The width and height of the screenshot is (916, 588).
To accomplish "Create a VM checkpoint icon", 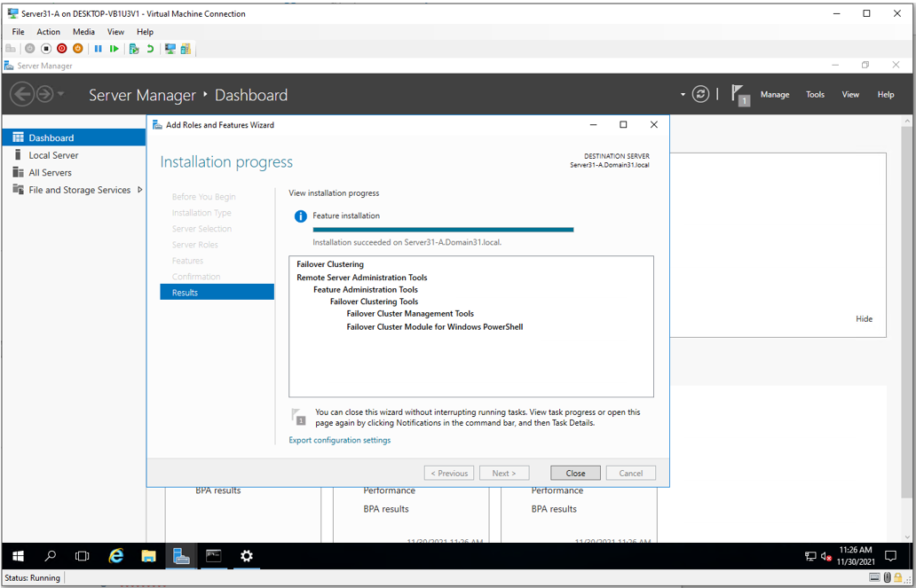I will point(134,49).
